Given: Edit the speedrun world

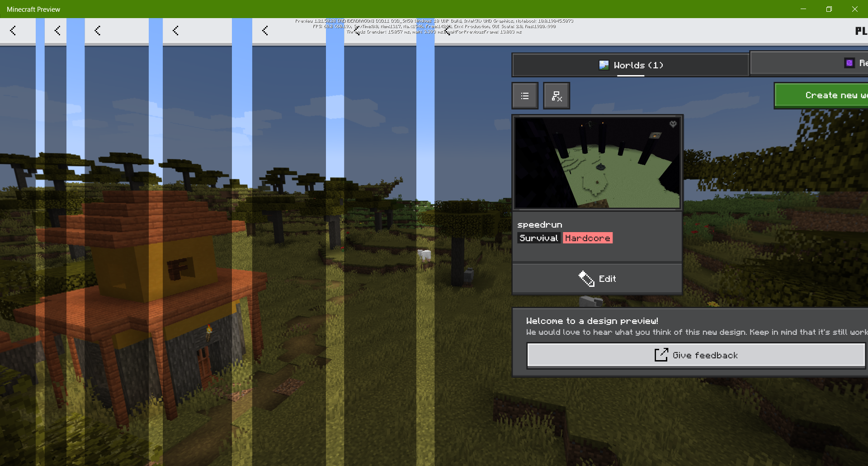Looking at the screenshot, I should [597, 279].
